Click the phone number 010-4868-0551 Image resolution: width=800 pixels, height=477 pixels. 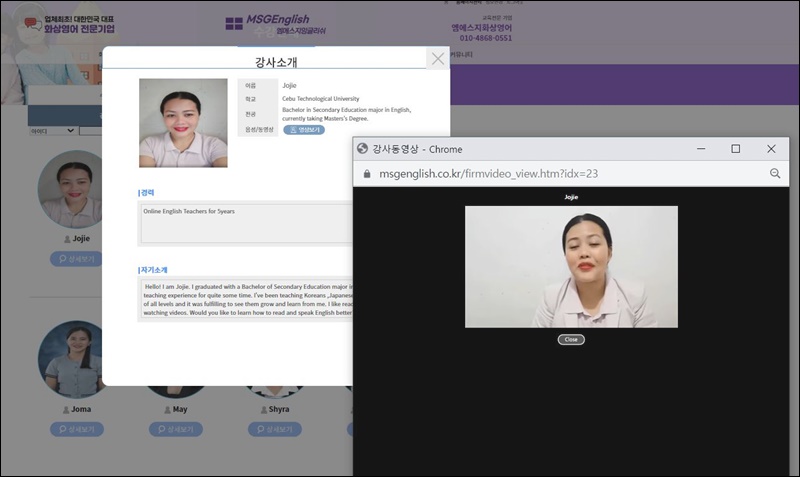point(485,38)
